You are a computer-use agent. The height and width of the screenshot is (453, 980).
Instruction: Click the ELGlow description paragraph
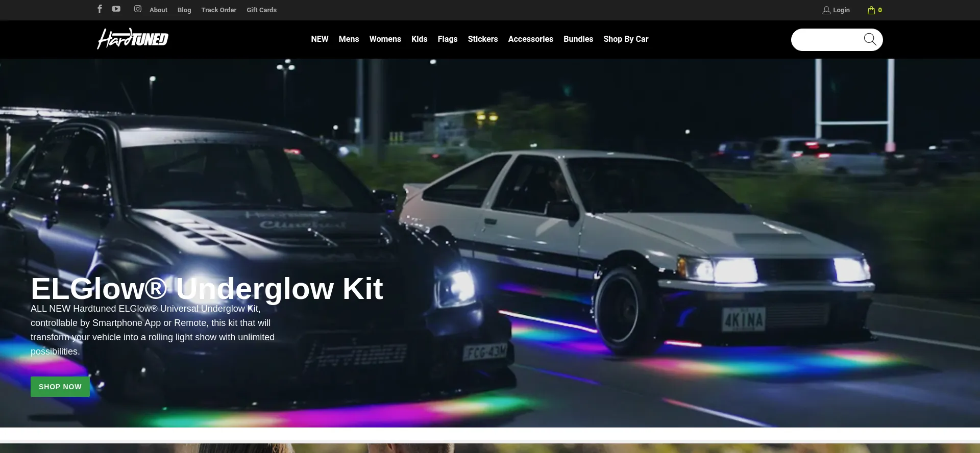[x=153, y=330]
